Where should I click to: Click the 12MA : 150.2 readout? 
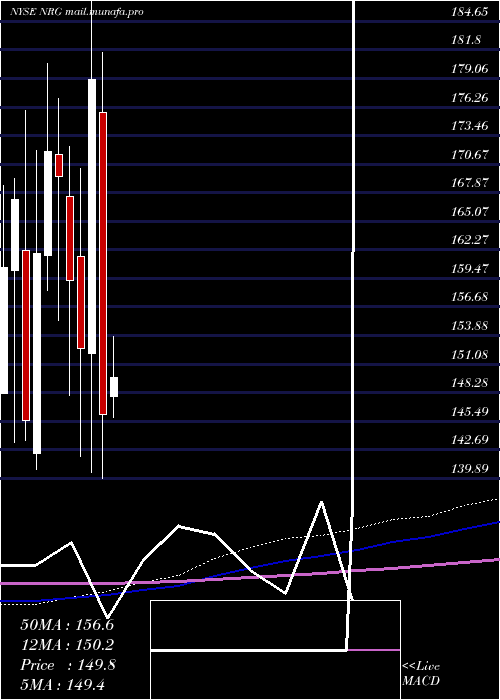[67, 645]
